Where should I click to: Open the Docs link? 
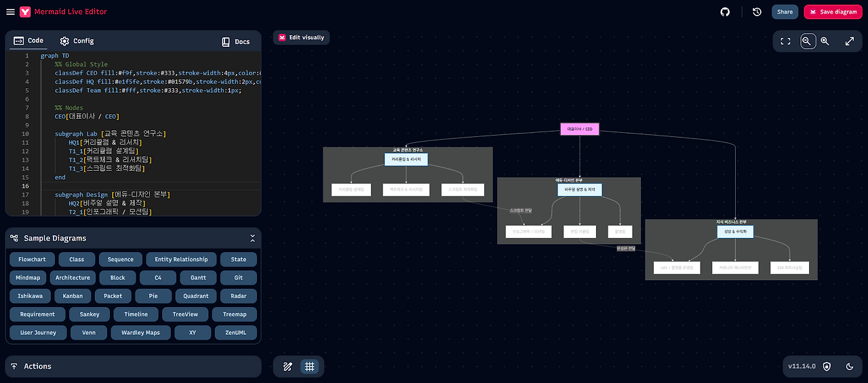(235, 42)
